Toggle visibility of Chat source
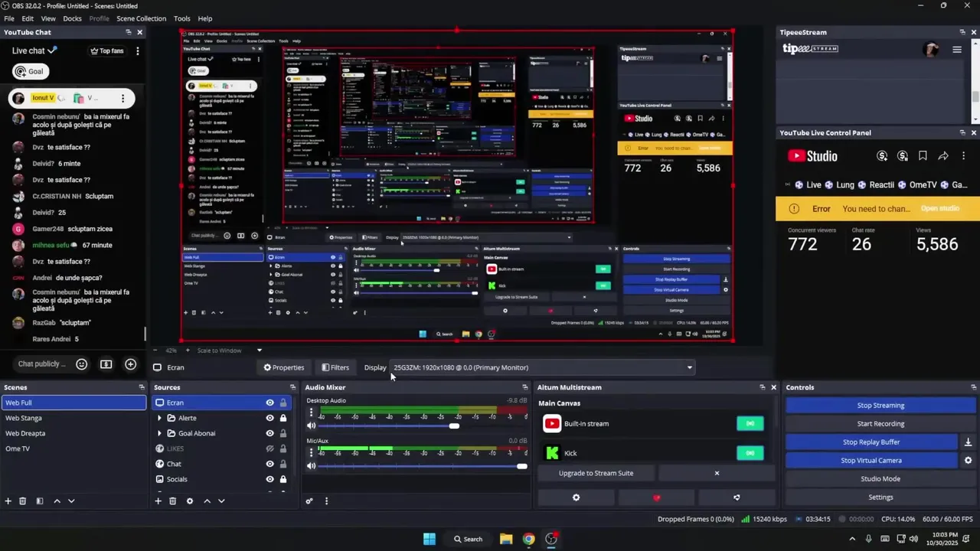The width and height of the screenshot is (980, 551). [x=269, y=464]
